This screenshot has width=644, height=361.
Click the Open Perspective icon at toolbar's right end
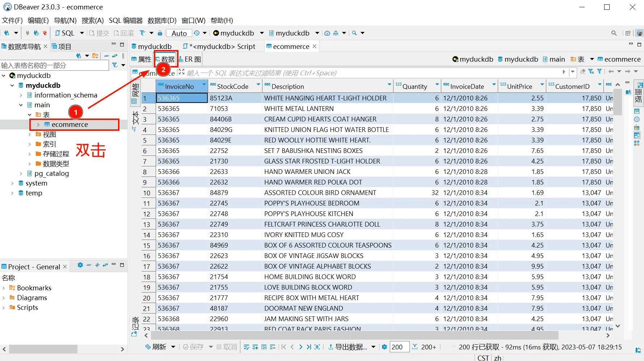pyautogui.click(x=628, y=33)
